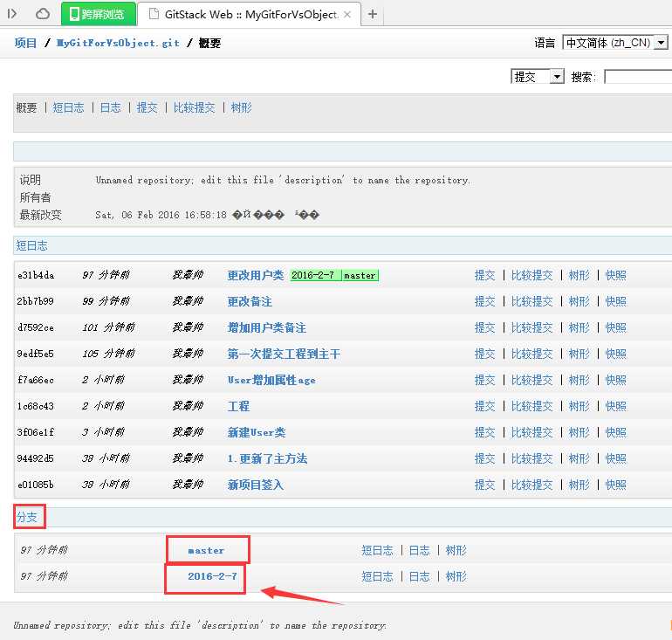Viewport: 672px width, 640px height.
Task: Open commit 更改用户类
Action: coord(256,275)
